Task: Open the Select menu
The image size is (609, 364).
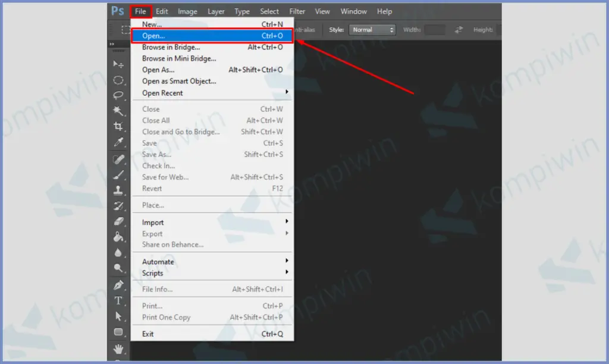Action: coord(269,11)
